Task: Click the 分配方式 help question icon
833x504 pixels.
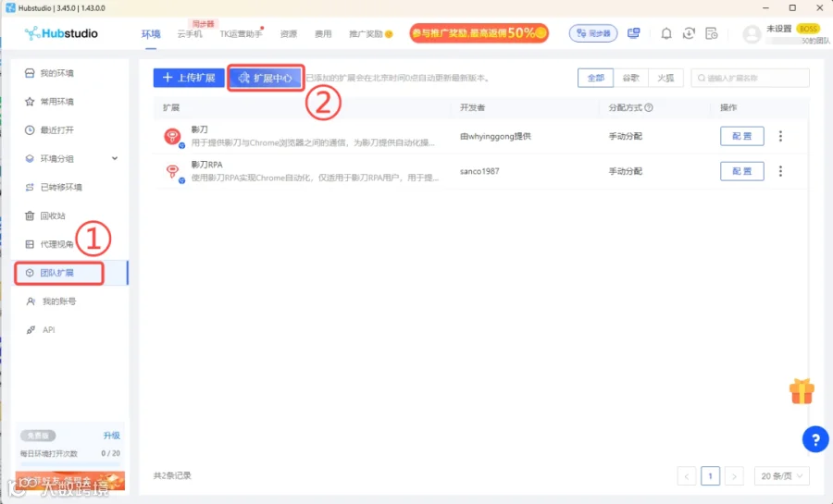Action: coord(649,107)
